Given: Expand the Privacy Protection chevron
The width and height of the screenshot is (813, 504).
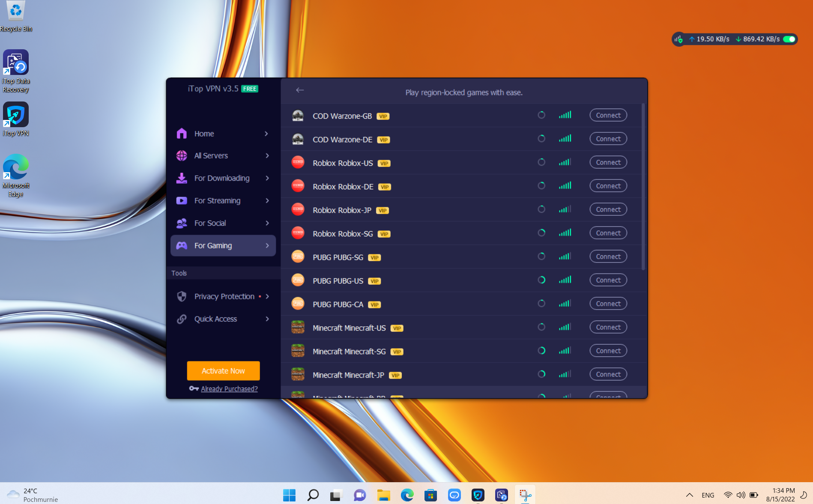Looking at the screenshot, I should 267,296.
